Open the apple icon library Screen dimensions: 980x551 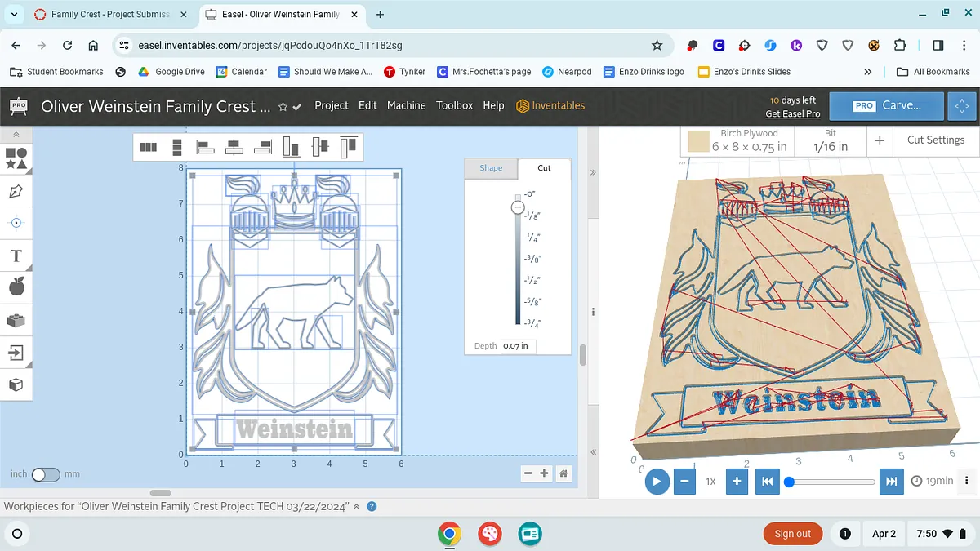pos(16,287)
